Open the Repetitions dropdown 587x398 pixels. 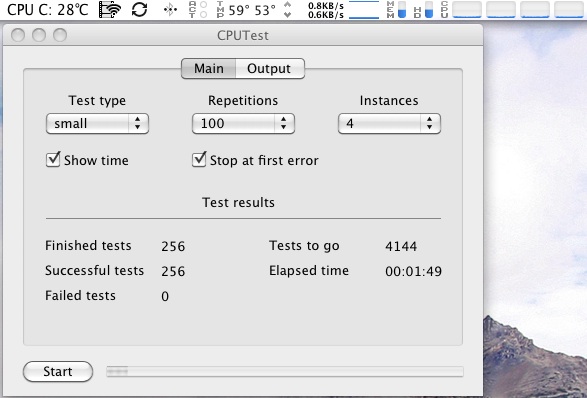point(243,124)
